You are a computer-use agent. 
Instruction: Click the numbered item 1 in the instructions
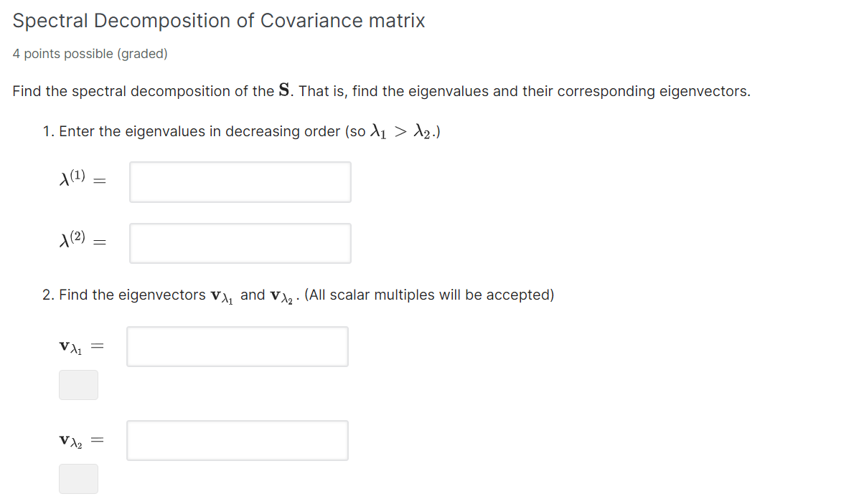47,131
